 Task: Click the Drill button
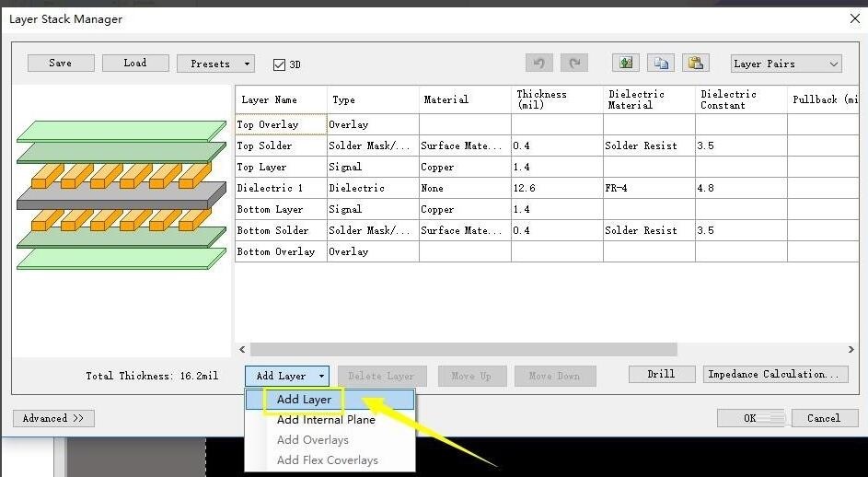[662, 374]
